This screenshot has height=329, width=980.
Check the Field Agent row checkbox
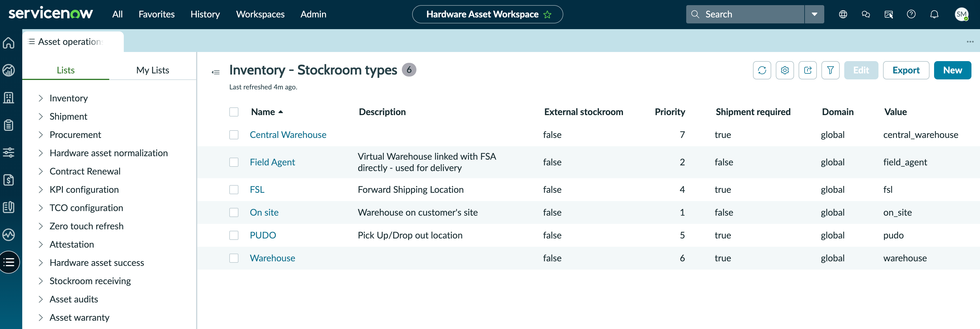234,162
